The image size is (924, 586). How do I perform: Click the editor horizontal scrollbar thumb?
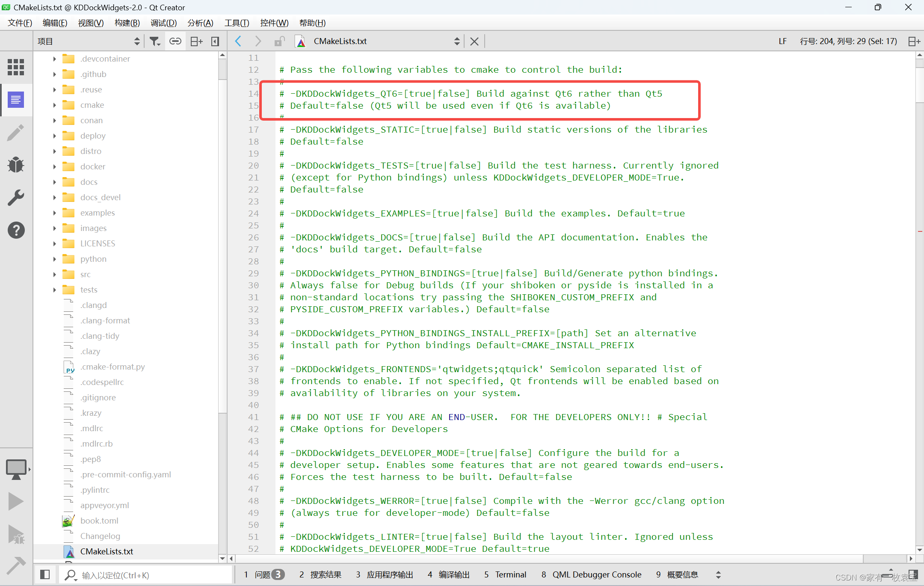click(549, 559)
